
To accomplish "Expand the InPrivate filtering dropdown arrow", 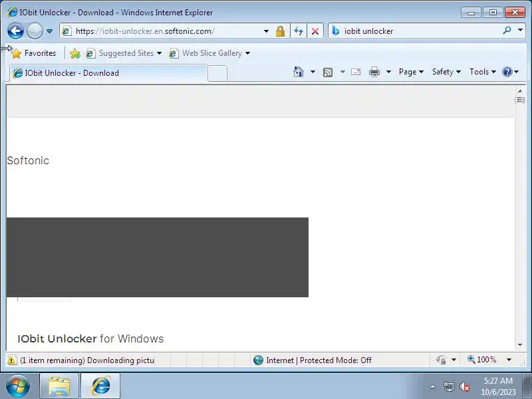I will pyautogui.click(x=454, y=360).
